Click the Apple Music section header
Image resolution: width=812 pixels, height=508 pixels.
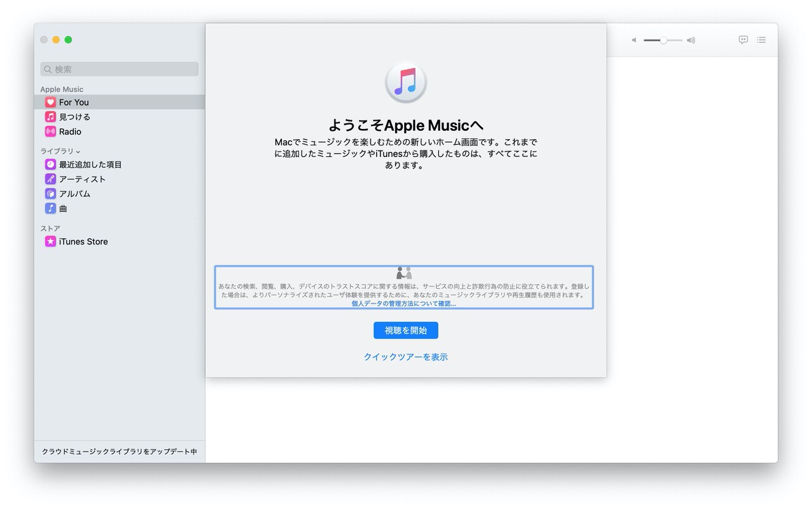click(62, 90)
